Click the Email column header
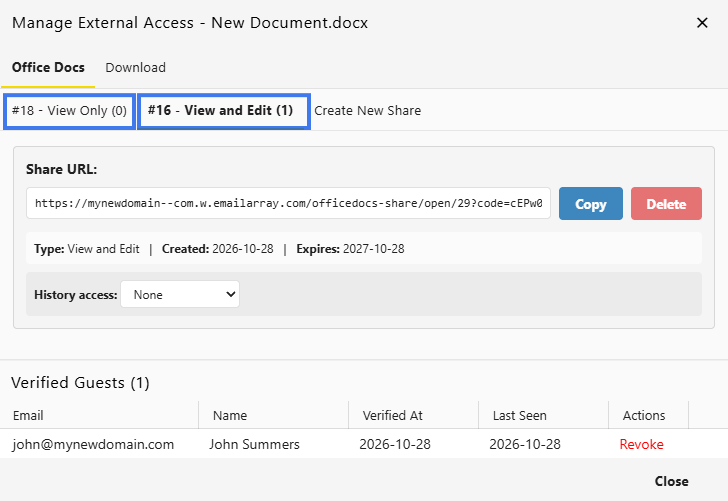Viewport: 728px width, 501px height. 99,415
